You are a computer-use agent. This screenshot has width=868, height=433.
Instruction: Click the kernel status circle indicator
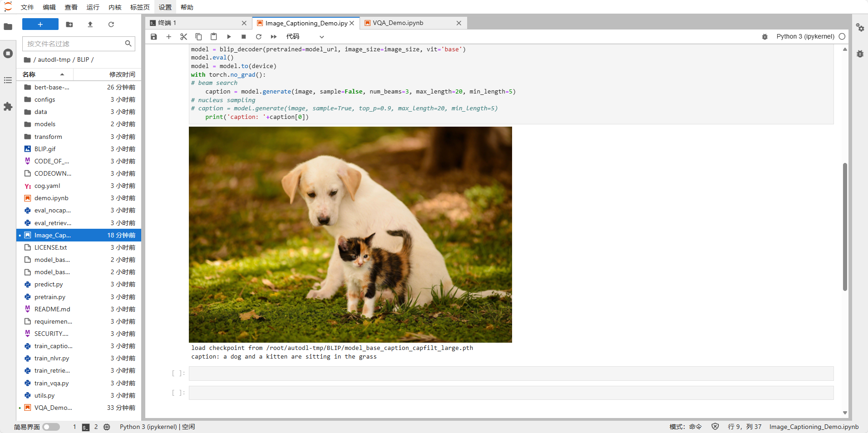point(842,37)
